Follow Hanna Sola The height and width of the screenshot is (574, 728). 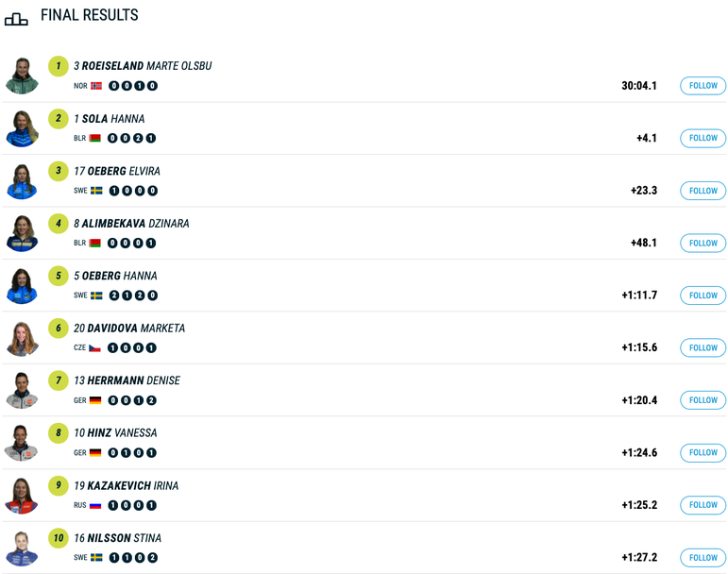point(703,139)
